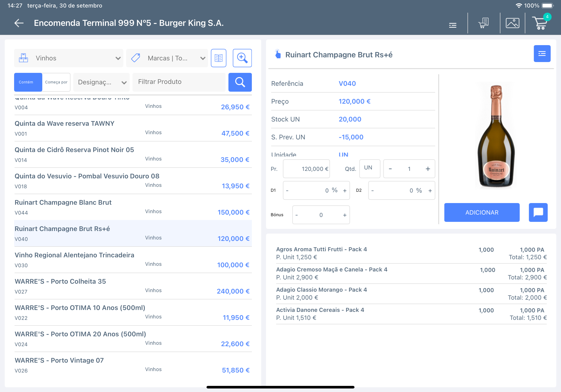The image size is (561, 392).
Task: Increase quantity with the plus button
Action: click(x=428, y=169)
